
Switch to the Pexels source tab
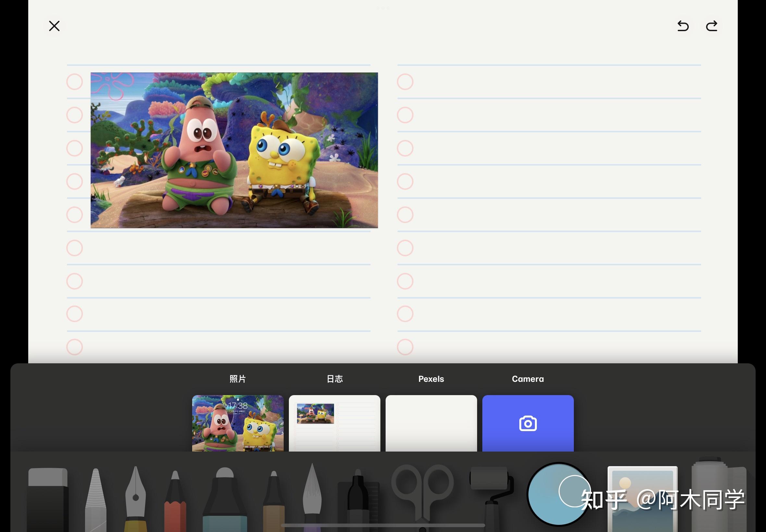(x=431, y=379)
